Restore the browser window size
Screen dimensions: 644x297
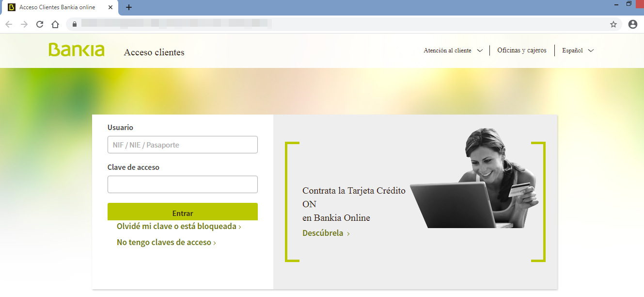click(629, 4)
